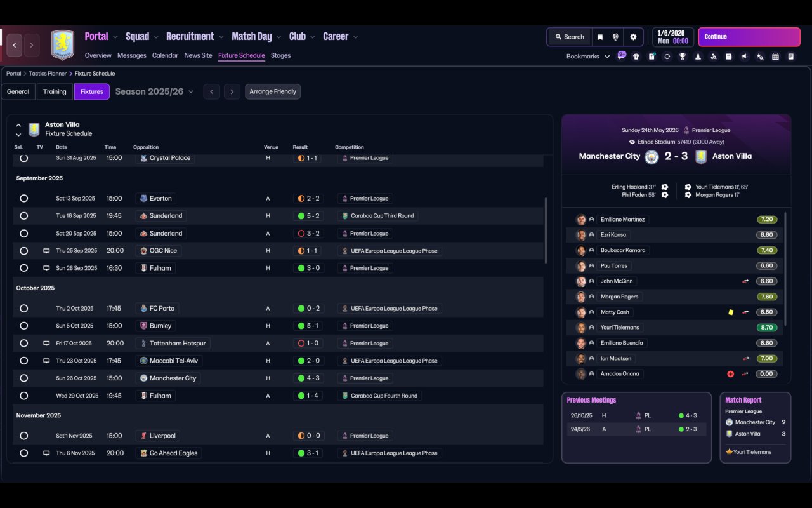Open the Messages sub-tab
Viewport: 812px width, 508px height.
tap(132, 55)
